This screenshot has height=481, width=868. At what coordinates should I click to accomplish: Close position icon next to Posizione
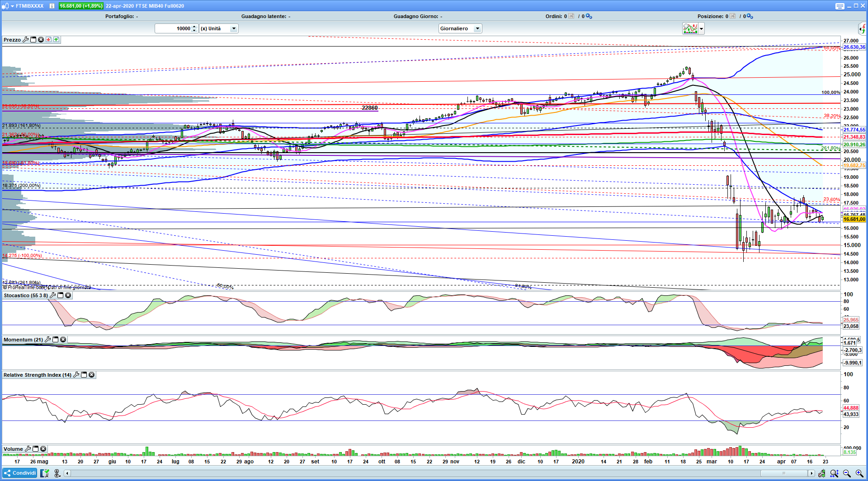pyautogui.click(x=733, y=16)
